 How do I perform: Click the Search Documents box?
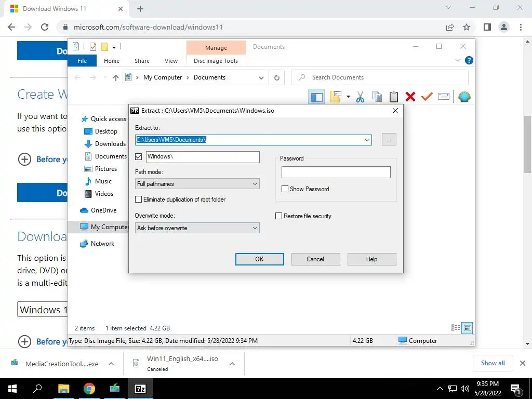pos(380,77)
